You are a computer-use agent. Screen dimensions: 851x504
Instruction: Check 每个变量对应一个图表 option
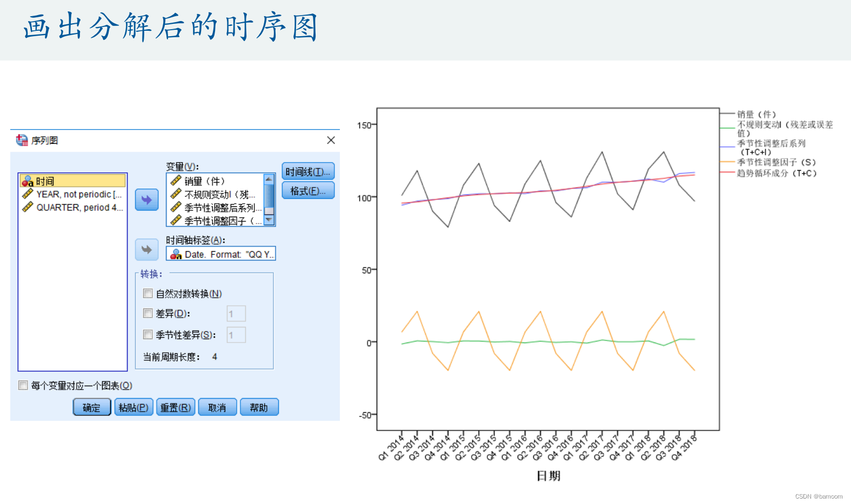(23, 385)
